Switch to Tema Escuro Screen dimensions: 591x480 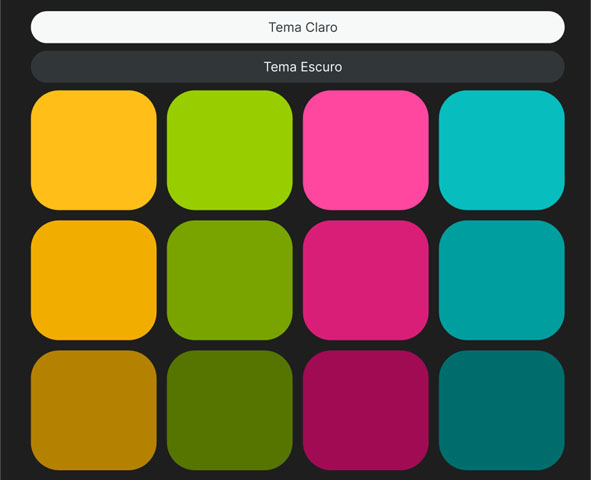297,67
